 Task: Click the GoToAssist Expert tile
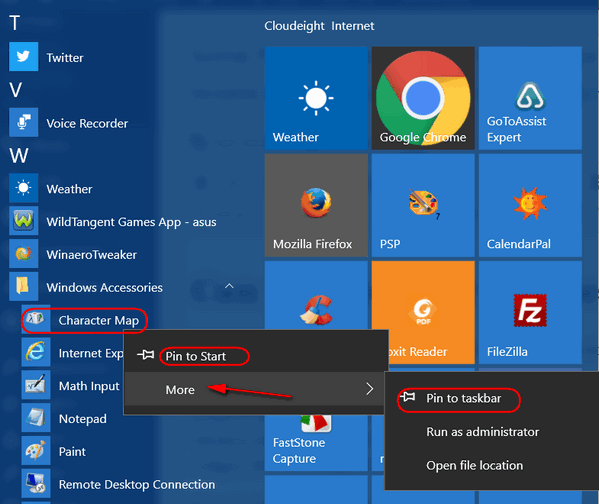tap(530, 98)
